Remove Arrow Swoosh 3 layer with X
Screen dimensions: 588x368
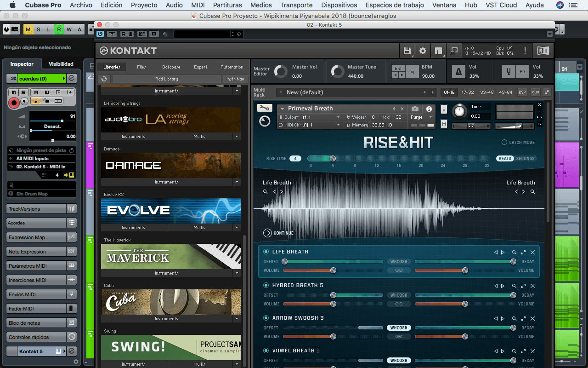[x=533, y=318]
